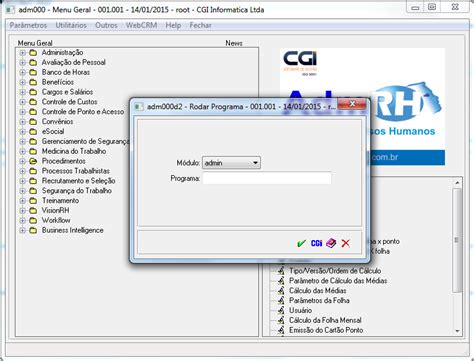The width and height of the screenshot is (474, 361).
Task: Click the Recrutamento e Seleção folder icon
Action: [33, 181]
